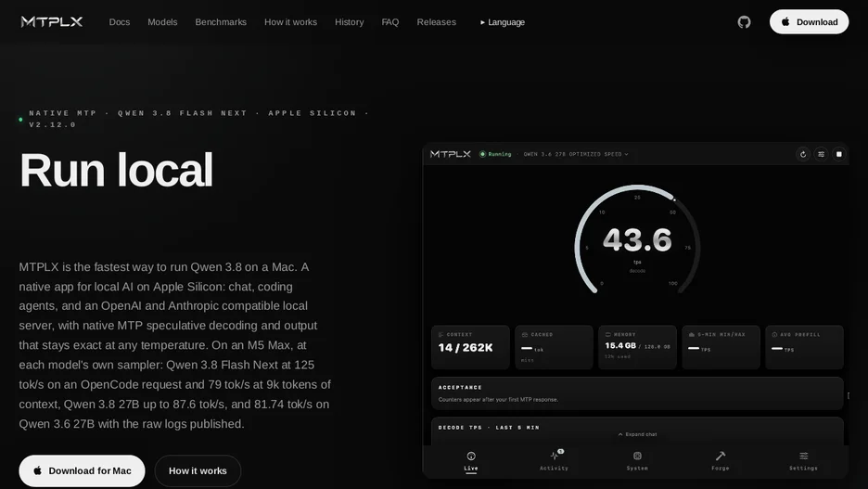This screenshot has width=868, height=489.
Task: Click the MTPLX logo in the header
Action: click(x=52, y=21)
